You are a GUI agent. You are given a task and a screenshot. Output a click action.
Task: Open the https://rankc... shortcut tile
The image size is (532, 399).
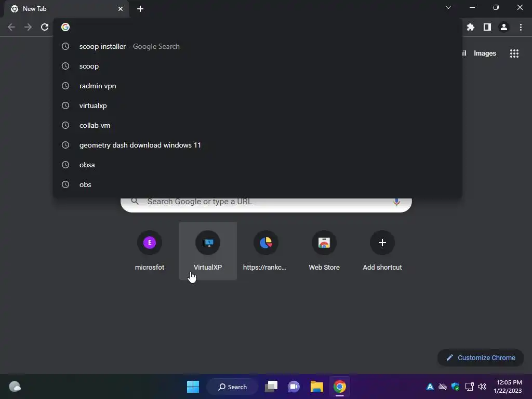[x=265, y=251]
